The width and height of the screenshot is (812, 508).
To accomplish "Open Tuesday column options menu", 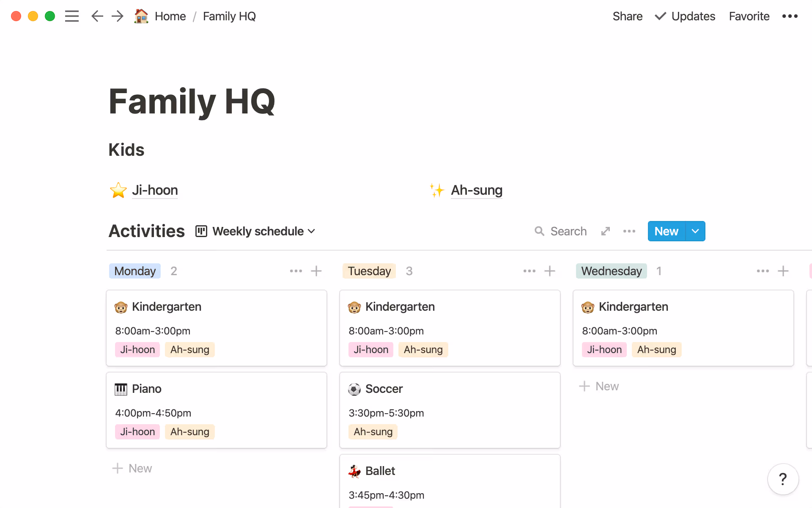I will [x=529, y=271].
